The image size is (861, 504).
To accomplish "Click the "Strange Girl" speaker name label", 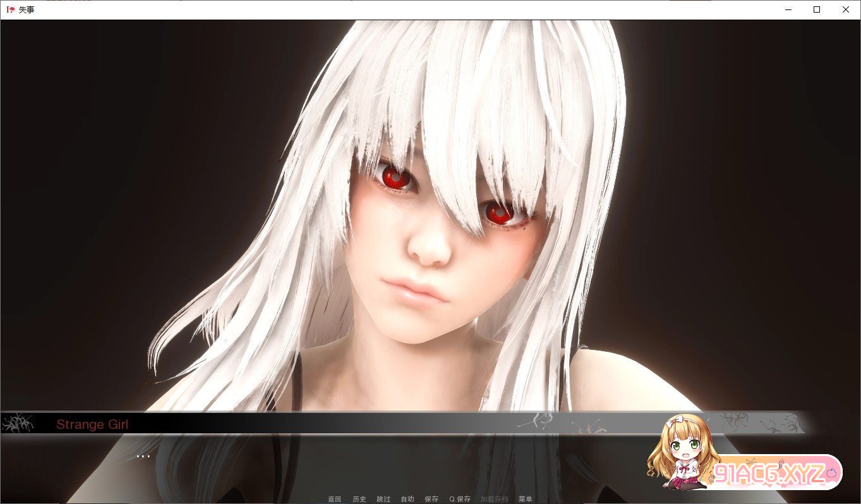I will click(x=92, y=424).
